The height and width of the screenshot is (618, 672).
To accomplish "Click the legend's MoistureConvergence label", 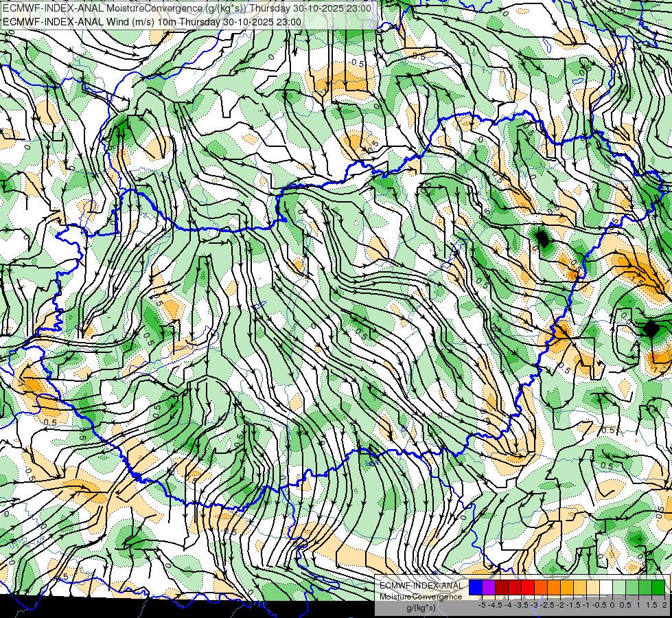I will (x=421, y=597).
